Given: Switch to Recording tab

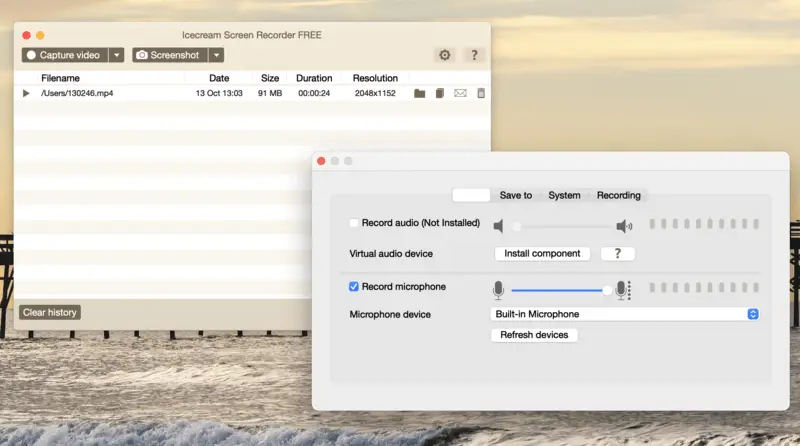Looking at the screenshot, I should coord(618,195).
